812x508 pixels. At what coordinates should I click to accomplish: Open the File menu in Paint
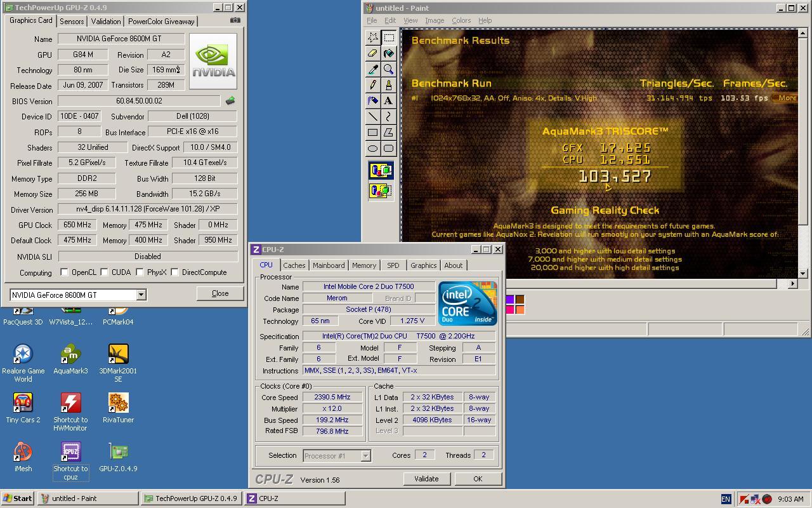(x=372, y=20)
